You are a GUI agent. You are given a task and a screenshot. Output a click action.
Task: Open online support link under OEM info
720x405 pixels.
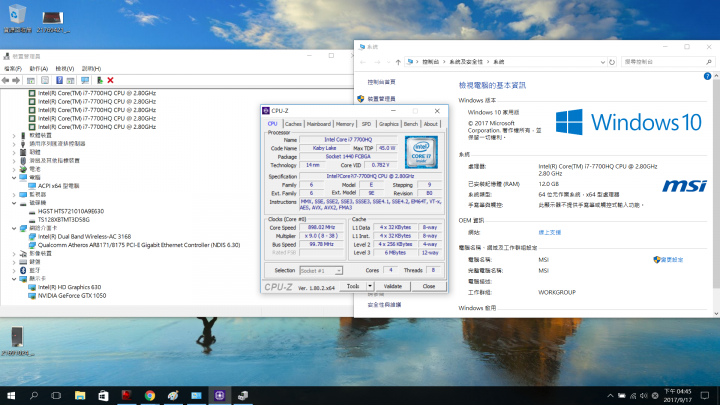tap(549, 232)
